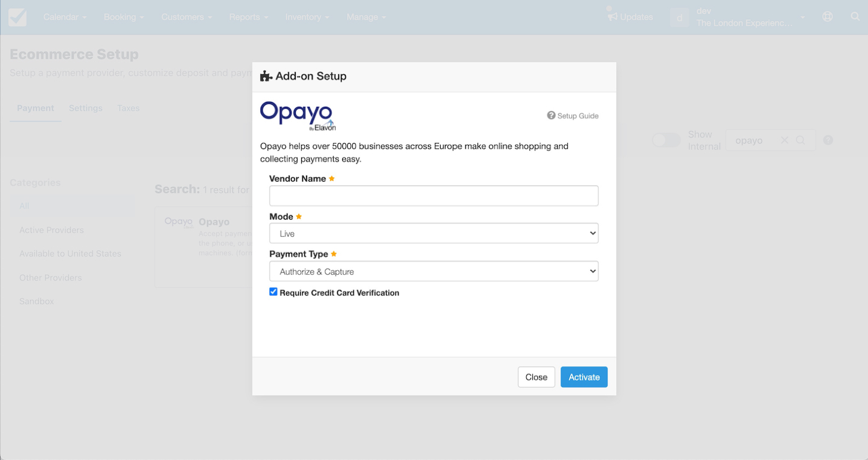The width and height of the screenshot is (868, 460).
Task: Click the Checkfront checkmark logo
Action: coord(18,17)
